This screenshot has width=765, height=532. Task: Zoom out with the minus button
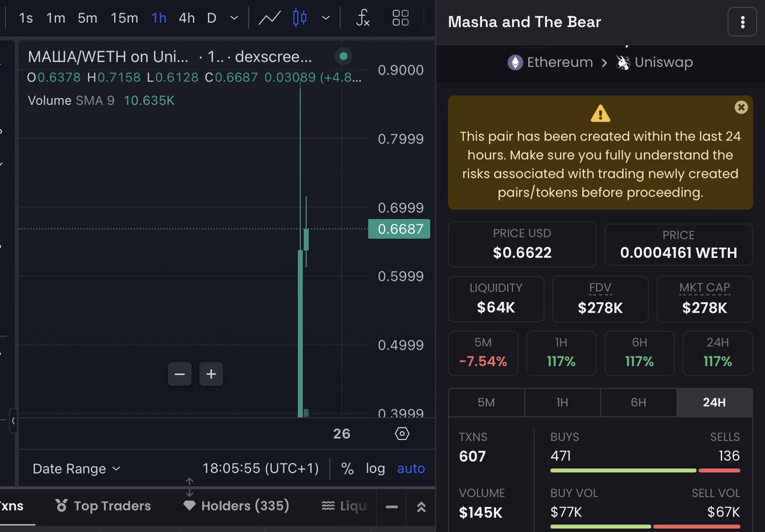click(x=180, y=374)
